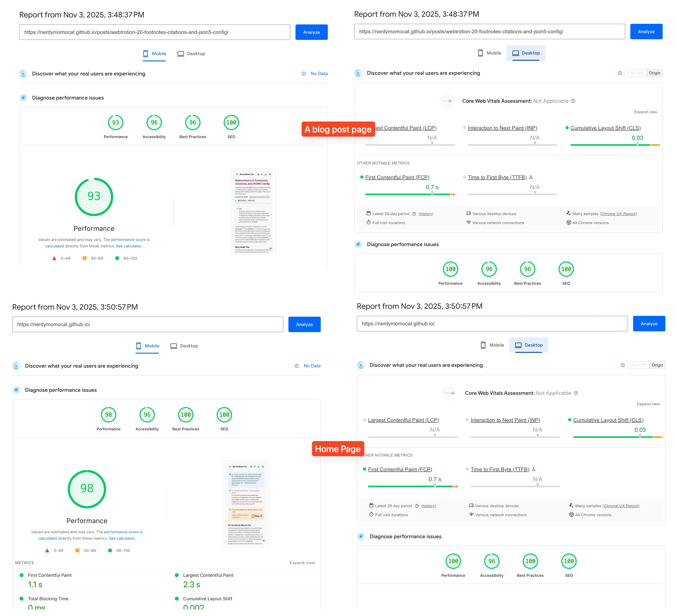Click the Cumulative Layout Shift distribution bar

click(614, 145)
